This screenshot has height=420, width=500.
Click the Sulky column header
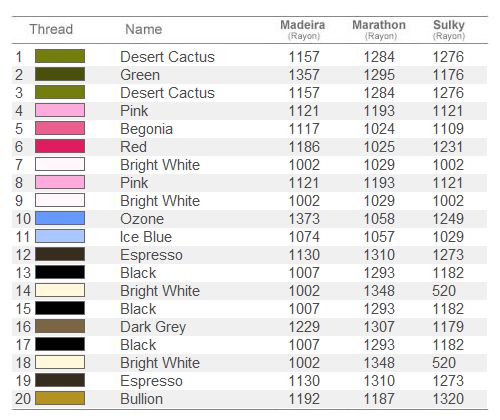click(x=449, y=29)
